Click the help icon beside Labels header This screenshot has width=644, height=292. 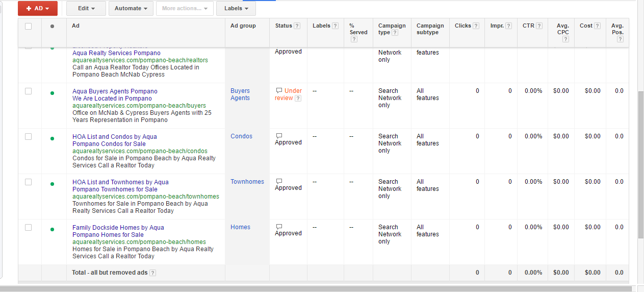tap(335, 26)
